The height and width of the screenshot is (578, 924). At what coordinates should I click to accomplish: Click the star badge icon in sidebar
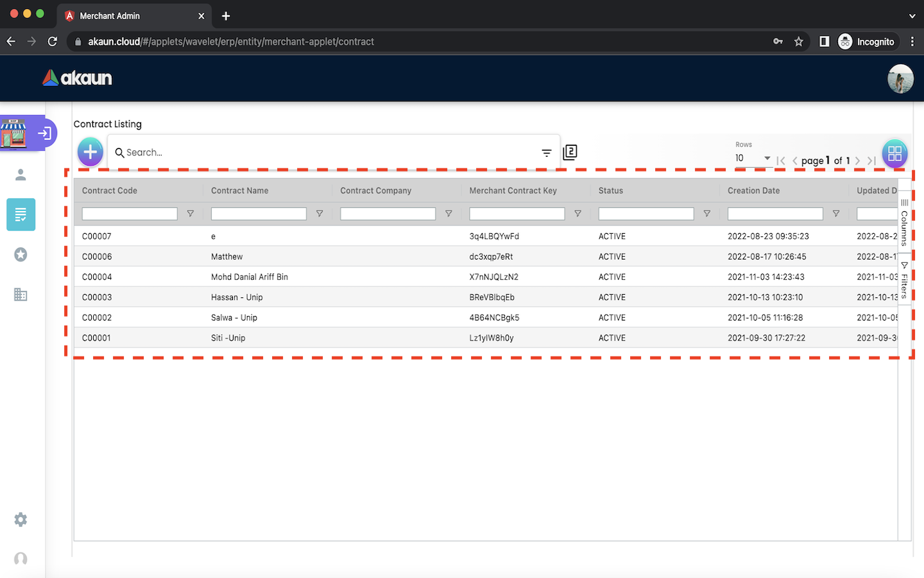21,255
